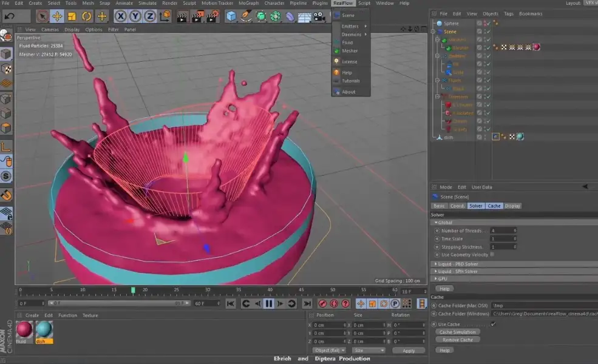Open the Size dropdown in coordinates
The image size is (598, 364).
tap(369, 350)
